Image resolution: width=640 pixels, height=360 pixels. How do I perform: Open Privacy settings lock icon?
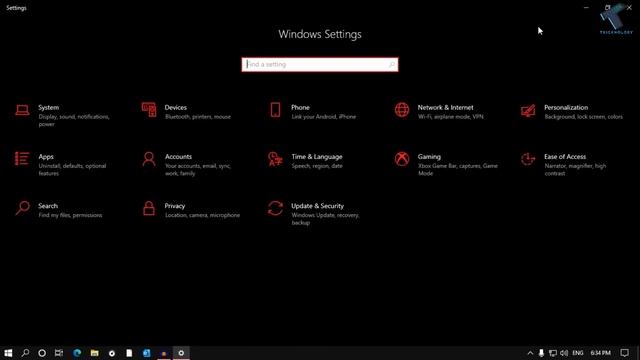tap(149, 208)
